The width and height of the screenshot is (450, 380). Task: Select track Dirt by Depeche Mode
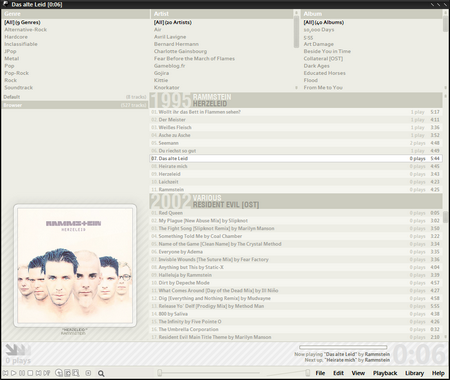(x=296, y=283)
